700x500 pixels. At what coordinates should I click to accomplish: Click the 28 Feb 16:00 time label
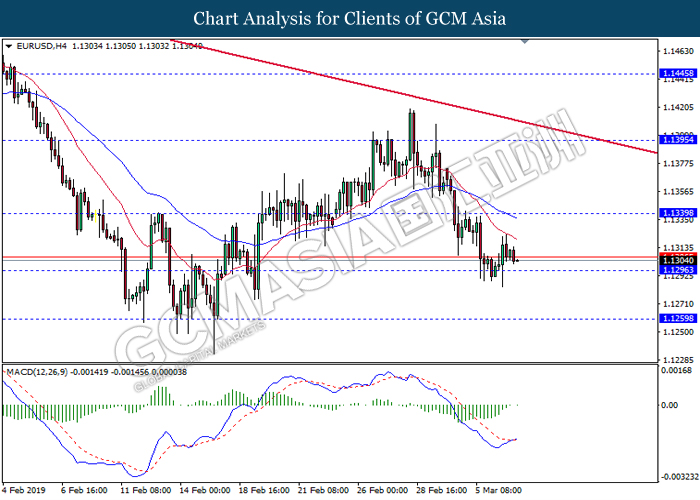442,490
